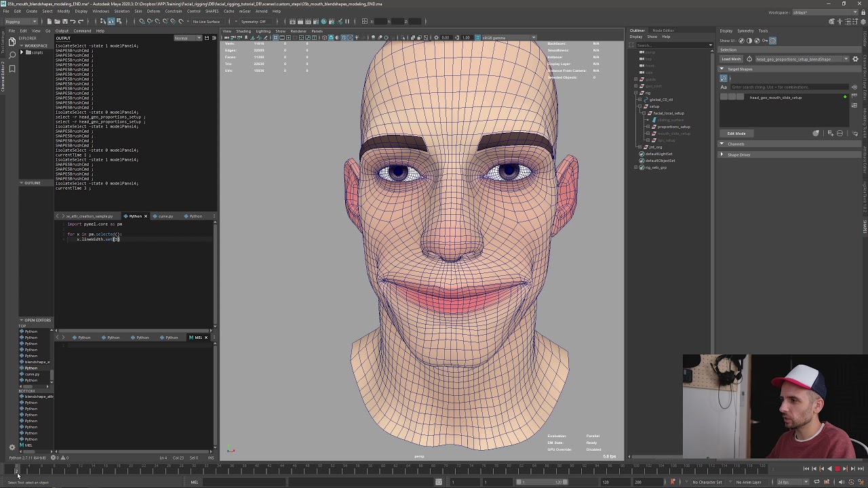
Task: Click the bookmark icon in the script editor sidebar
Action: point(12,68)
